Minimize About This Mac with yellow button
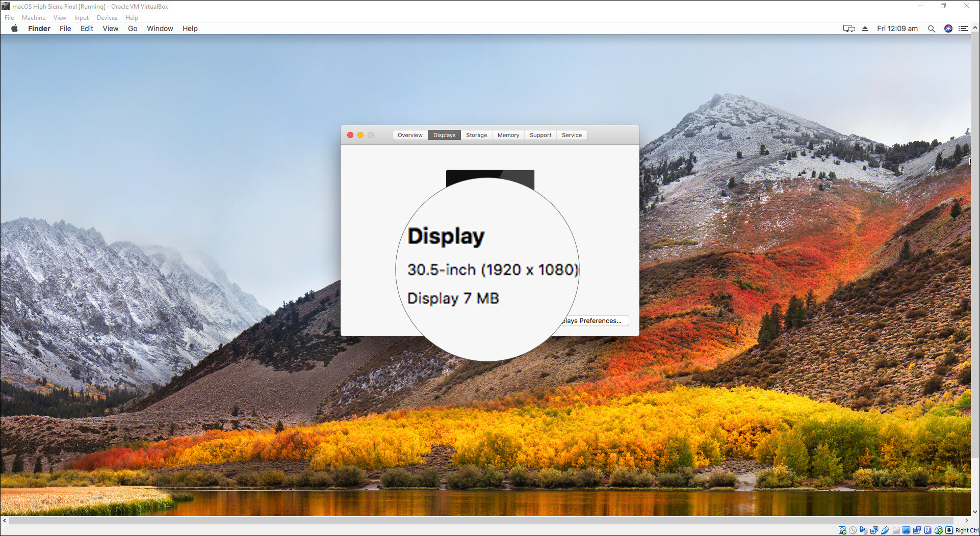980x536 pixels. click(x=360, y=135)
